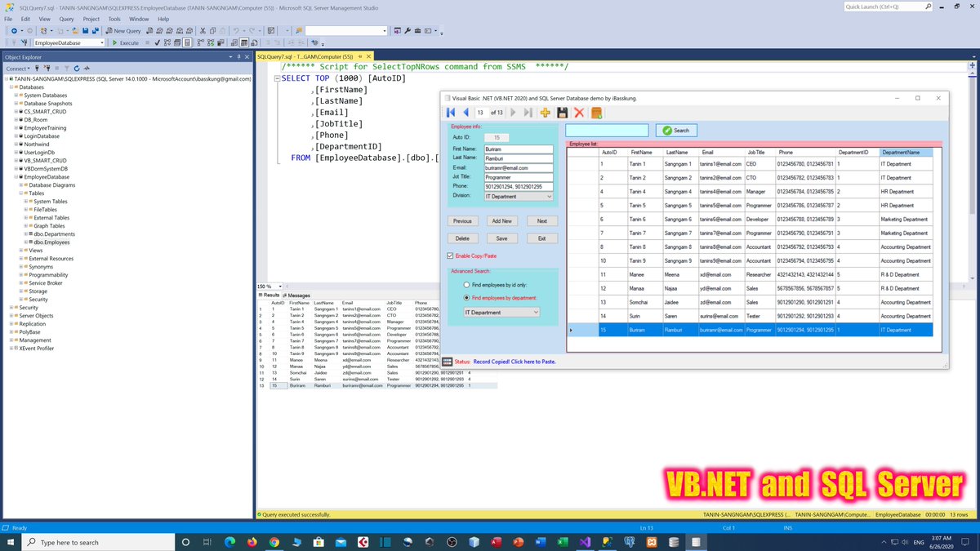This screenshot has width=980, height=551.
Task: Collapse Databases node in Object Explorer
Action: 11,87
